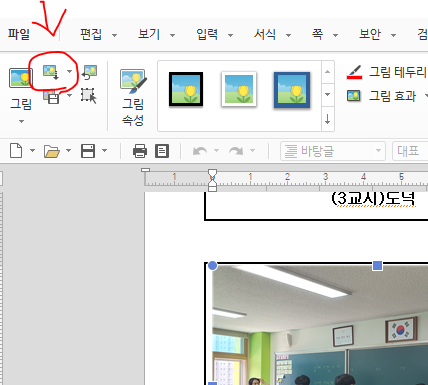Open the 바탕글 paragraph style combo box
The image size is (428, 385).
333,151
